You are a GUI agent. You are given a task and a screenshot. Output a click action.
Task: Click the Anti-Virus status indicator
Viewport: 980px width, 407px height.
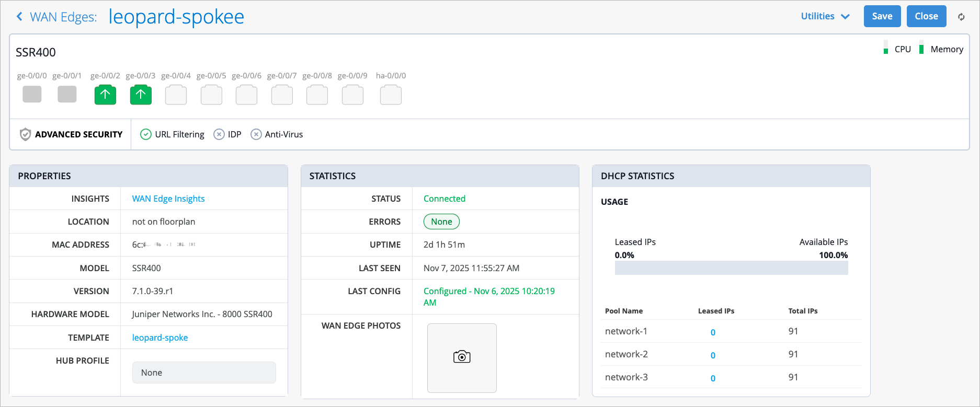click(x=256, y=134)
